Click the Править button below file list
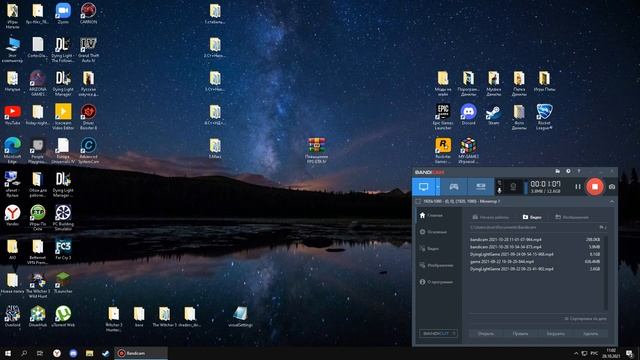640x360 pixels. tap(520, 333)
